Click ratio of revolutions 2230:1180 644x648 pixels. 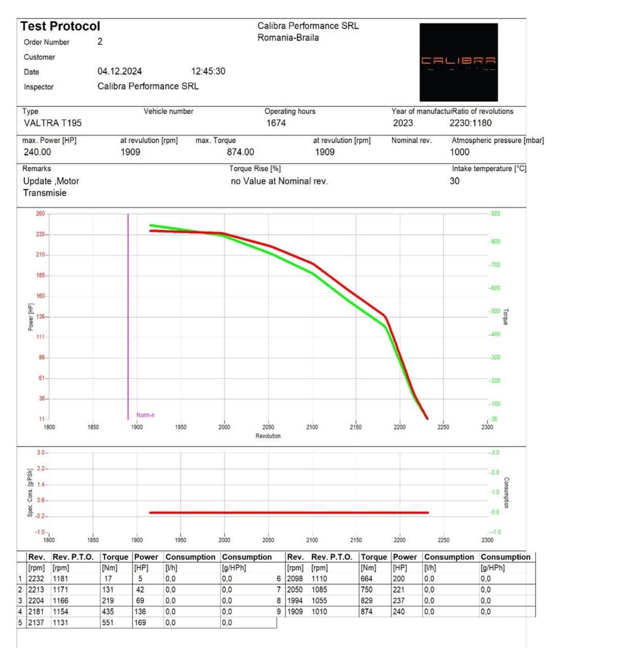tap(471, 123)
